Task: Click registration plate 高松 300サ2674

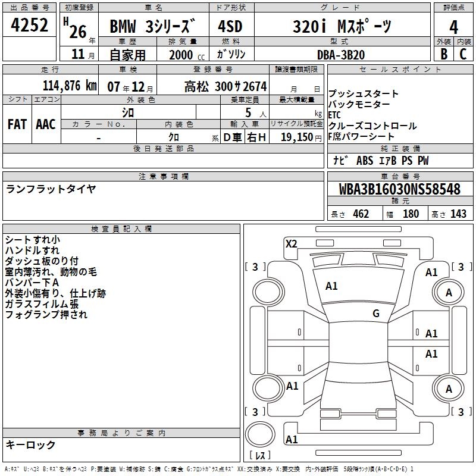Action: 226,86
